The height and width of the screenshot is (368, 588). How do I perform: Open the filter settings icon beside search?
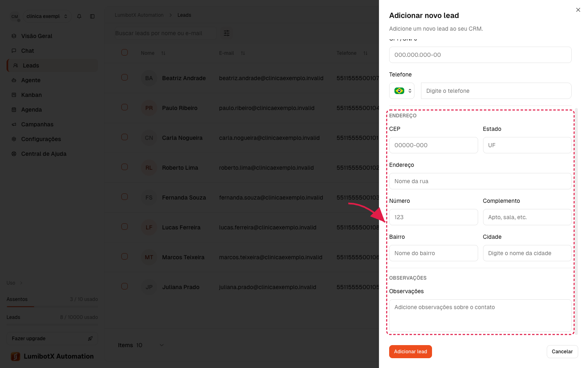[227, 33]
